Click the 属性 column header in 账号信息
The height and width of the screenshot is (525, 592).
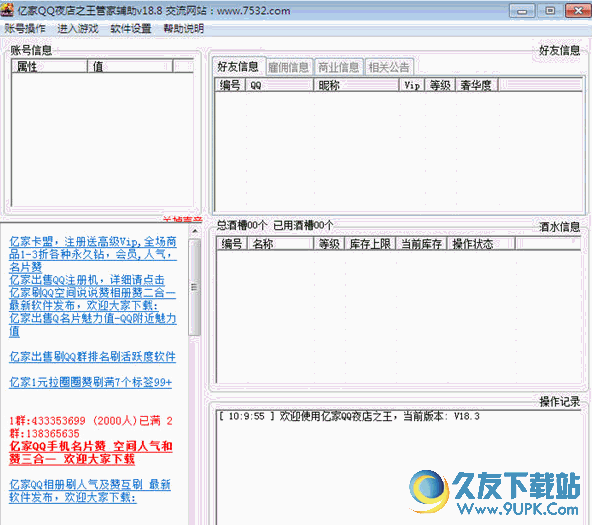49,66
